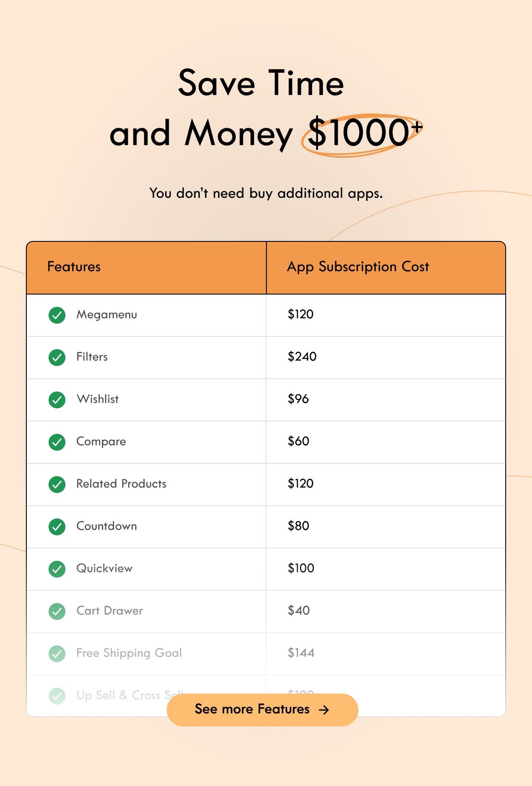Click the green checkmark beside Megamenu
The width and height of the screenshot is (532, 786).
point(57,315)
